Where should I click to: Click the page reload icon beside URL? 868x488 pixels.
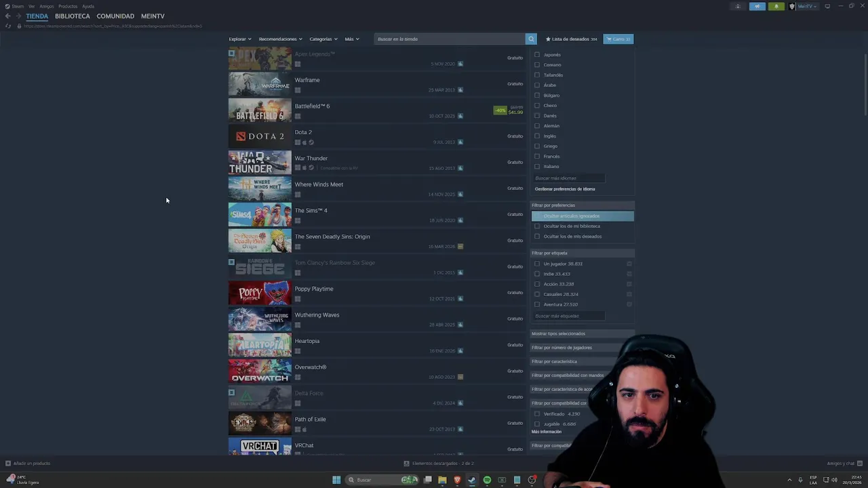tap(8, 26)
